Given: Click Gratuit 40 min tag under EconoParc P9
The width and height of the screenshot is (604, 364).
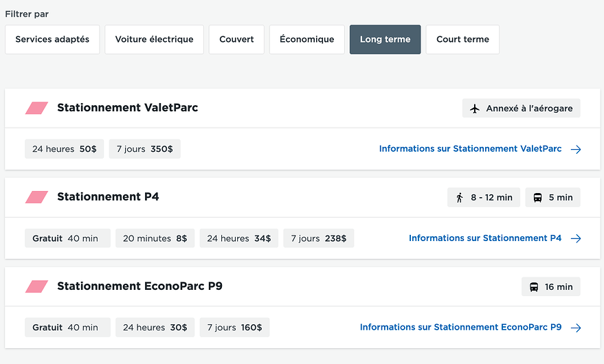Looking at the screenshot, I should coord(68,328).
